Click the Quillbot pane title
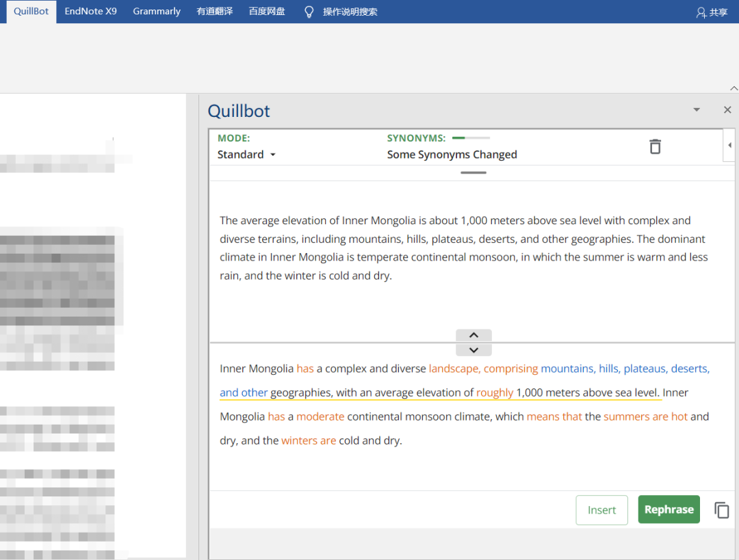 (239, 111)
